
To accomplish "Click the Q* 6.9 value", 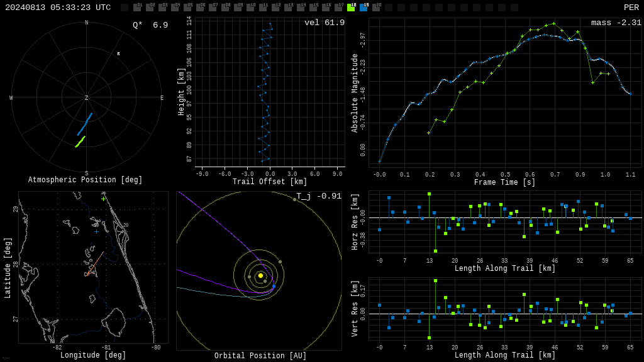I will (150, 25).
